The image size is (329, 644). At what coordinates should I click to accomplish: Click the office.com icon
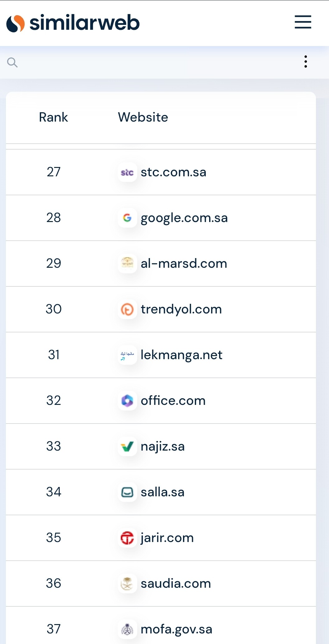[x=127, y=401]
